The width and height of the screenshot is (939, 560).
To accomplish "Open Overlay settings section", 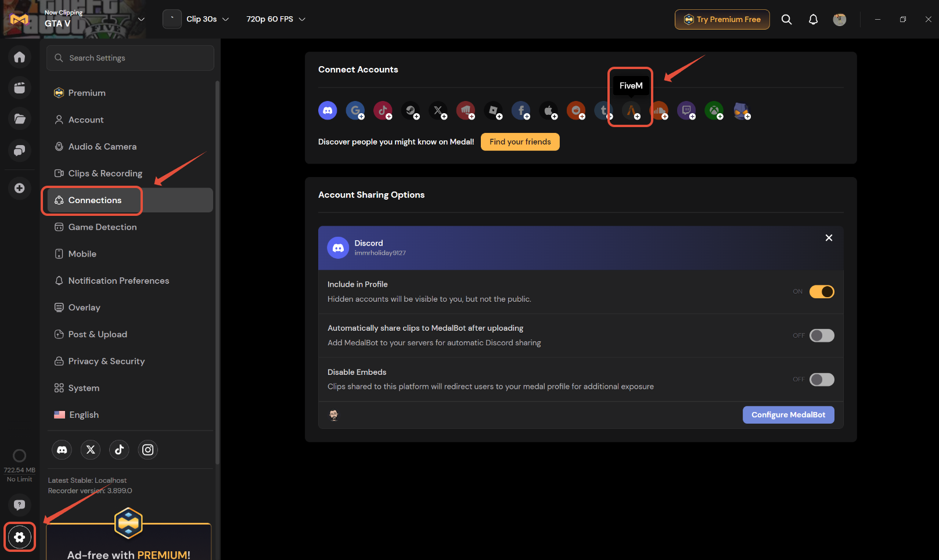I will [x=130, y=308].
